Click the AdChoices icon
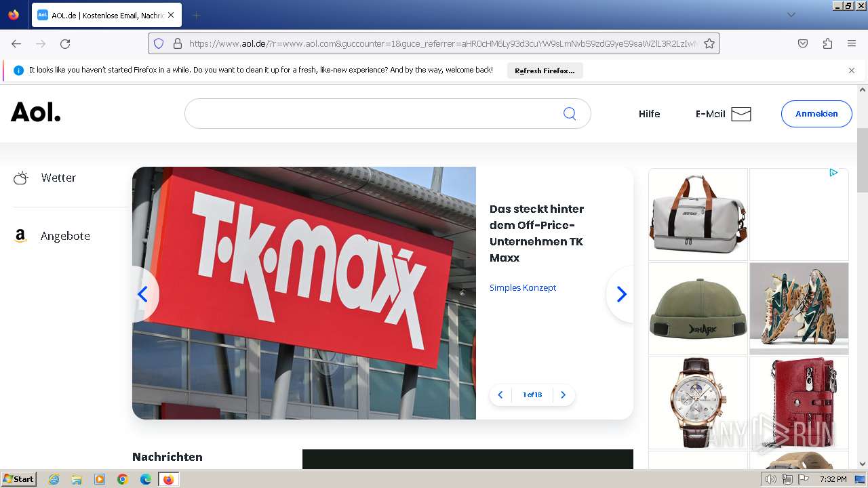The width and height of the screenshot is (868, 488). pyautogui.click(x=833, y=173)
